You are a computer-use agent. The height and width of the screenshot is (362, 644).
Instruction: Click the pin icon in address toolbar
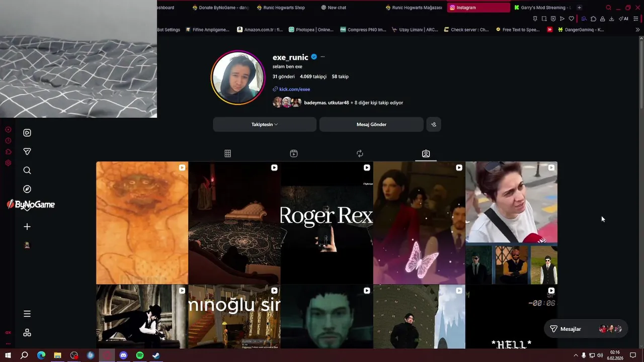point(535,19)
